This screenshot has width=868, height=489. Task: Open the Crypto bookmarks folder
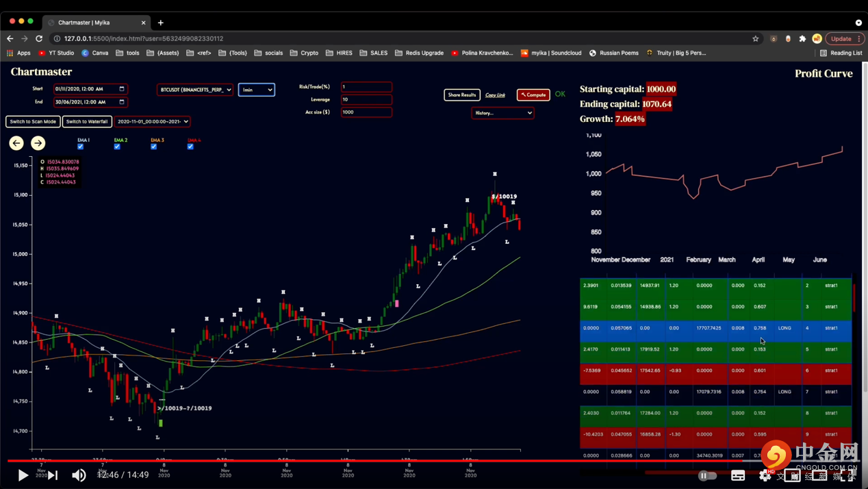[304, 53]
